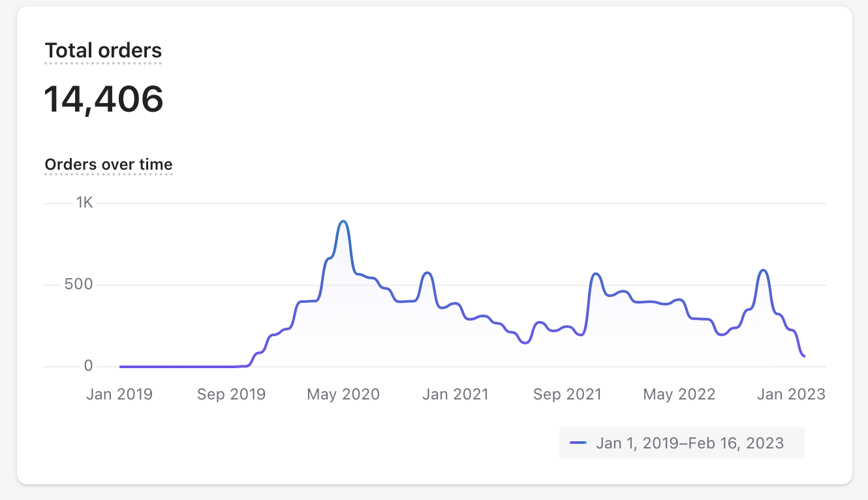
Task: Select the "Sep 2021" x-axis label
Action: click(567, 394)
